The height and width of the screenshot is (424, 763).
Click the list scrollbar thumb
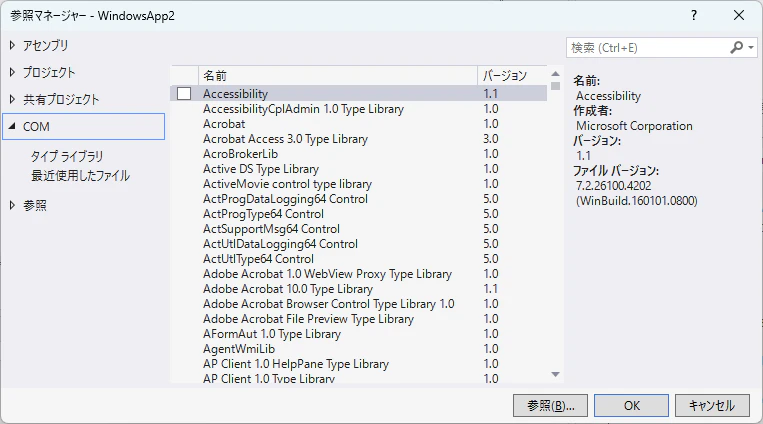pyautogui.click(x=555, y=86)
